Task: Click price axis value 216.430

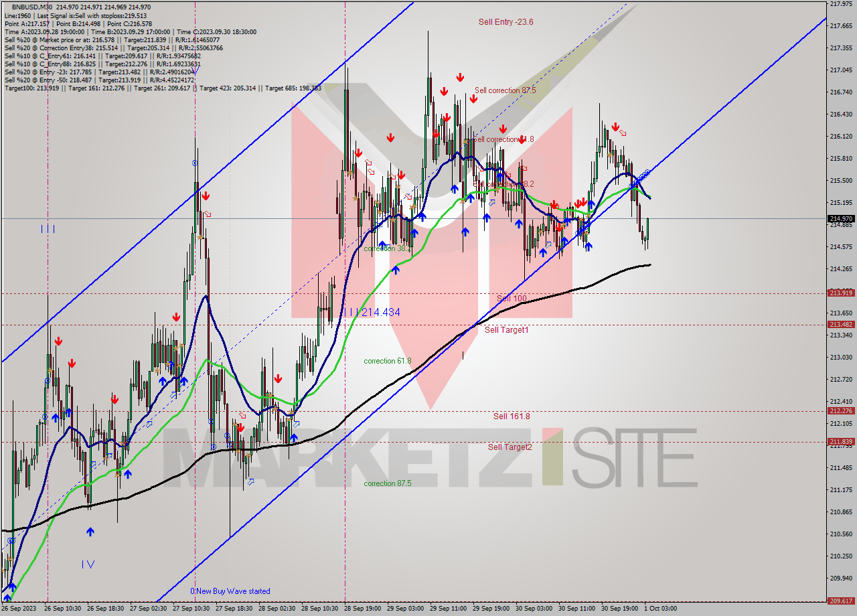Action: click(x=841, y=114)
